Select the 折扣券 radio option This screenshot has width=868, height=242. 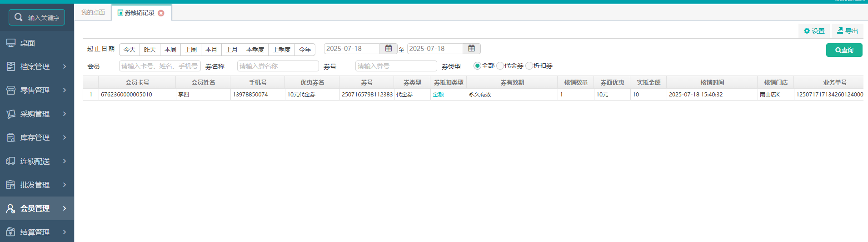coord(529,66)
